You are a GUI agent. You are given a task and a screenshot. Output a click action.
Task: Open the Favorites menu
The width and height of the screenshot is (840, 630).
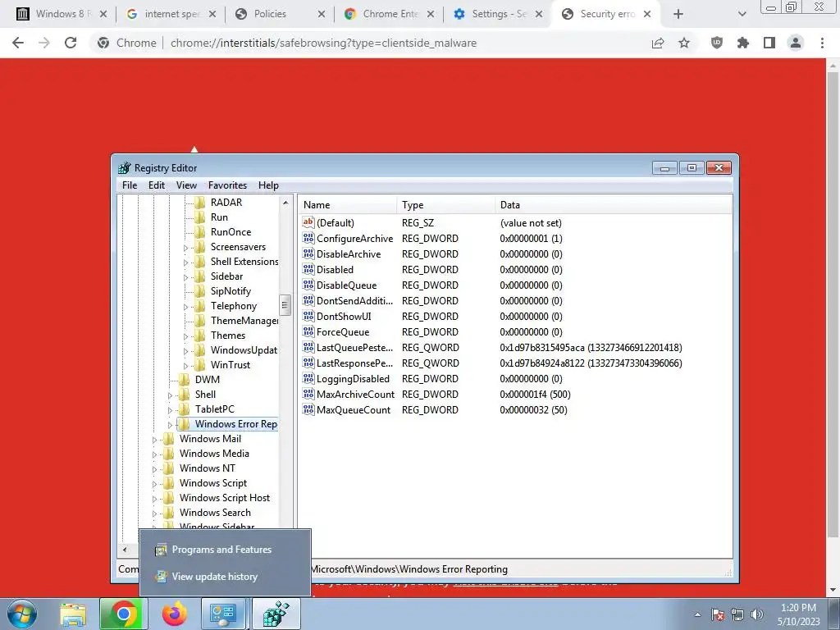pos(228,185)
